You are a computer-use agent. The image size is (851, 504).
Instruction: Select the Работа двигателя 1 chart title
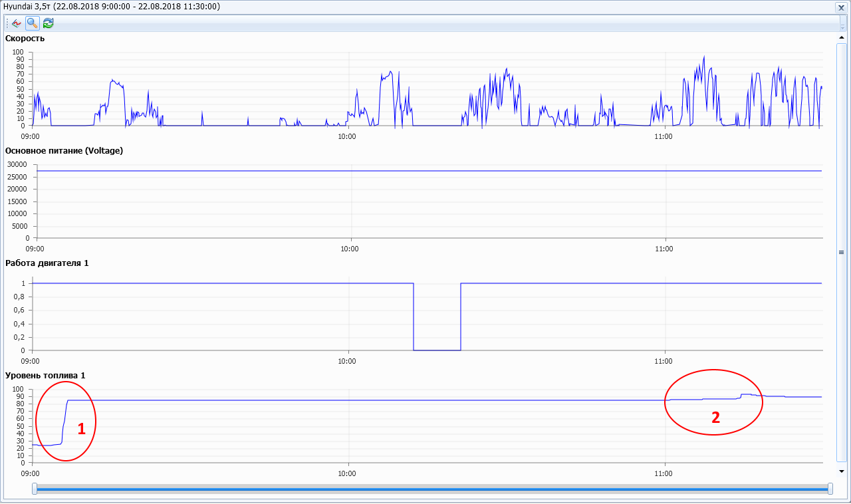pos(47,263)
